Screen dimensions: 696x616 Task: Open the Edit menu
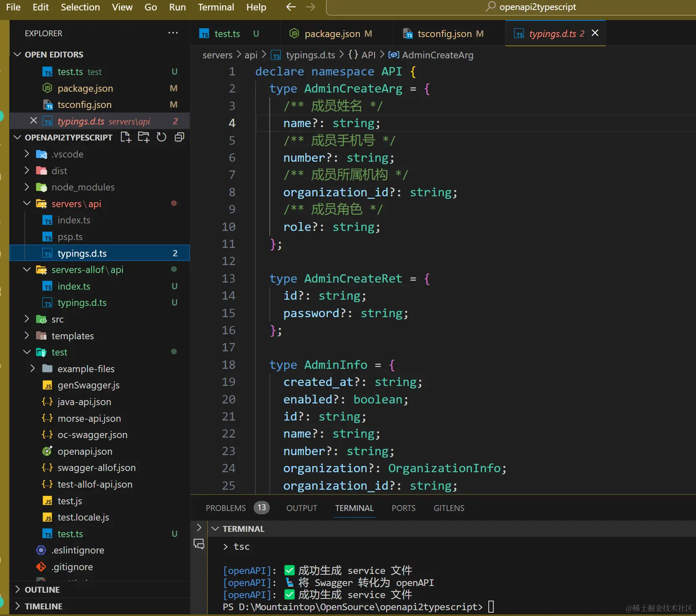click(40, 7)
